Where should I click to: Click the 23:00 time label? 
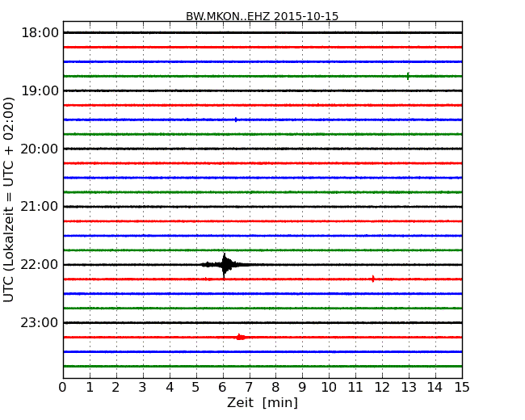pos(40,322)
